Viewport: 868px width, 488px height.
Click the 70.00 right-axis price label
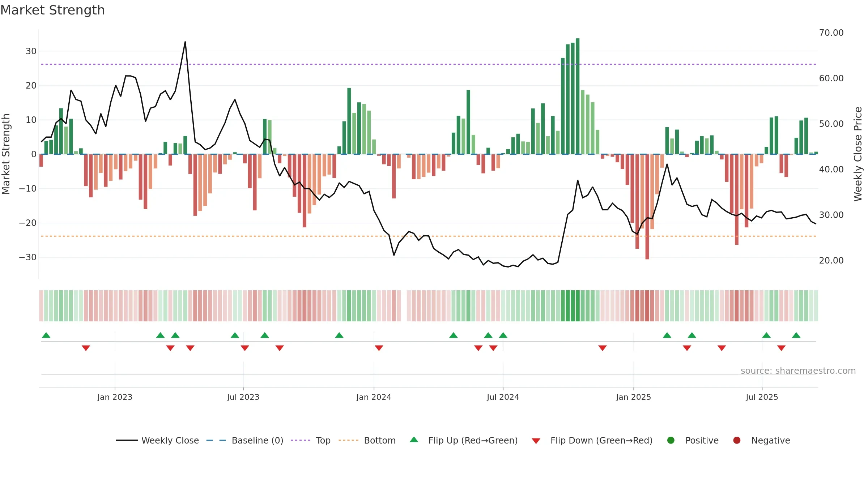pyautogui.click(x=831, y=33)
